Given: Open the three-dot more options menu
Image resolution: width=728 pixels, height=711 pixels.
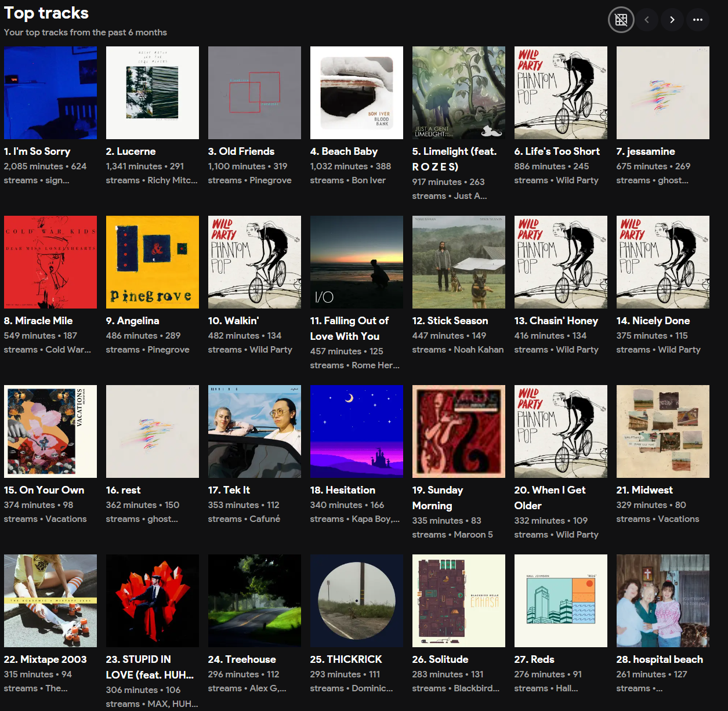Looking at the screenshot, I should click(698, 20).
